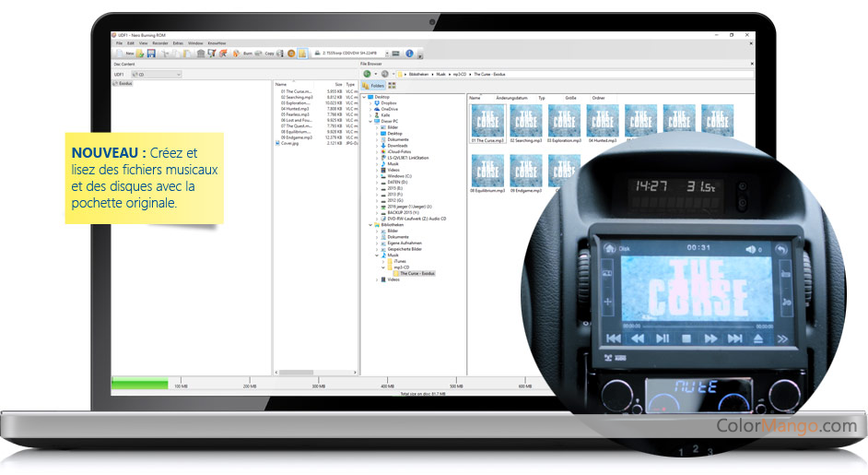Open the Extras menu
The width and height of the screenshot is (868, 475).
point(178,43)
